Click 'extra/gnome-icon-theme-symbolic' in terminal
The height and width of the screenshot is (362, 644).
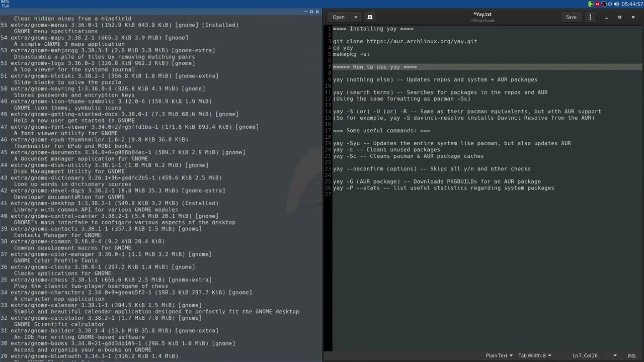pos(64,102)
